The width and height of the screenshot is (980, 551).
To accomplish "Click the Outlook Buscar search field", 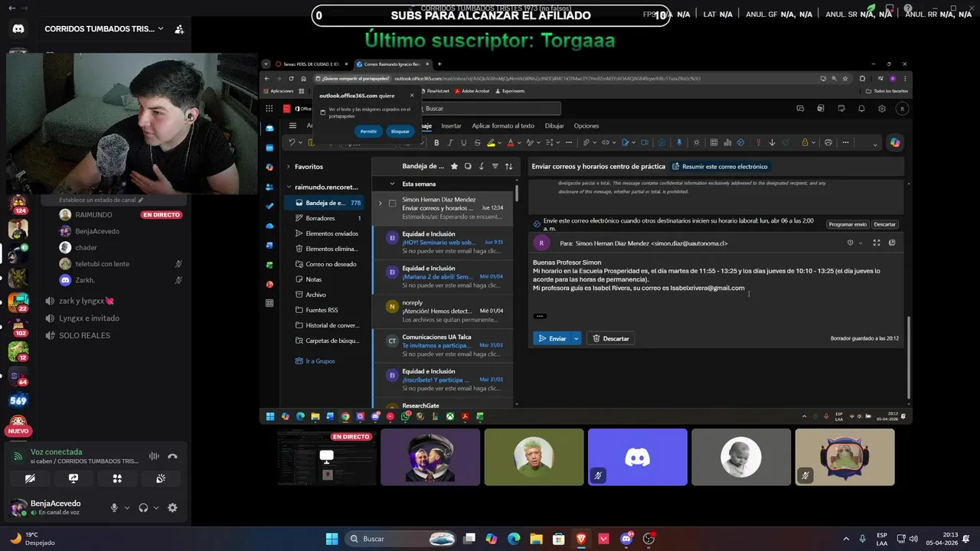I will (491, 109).
